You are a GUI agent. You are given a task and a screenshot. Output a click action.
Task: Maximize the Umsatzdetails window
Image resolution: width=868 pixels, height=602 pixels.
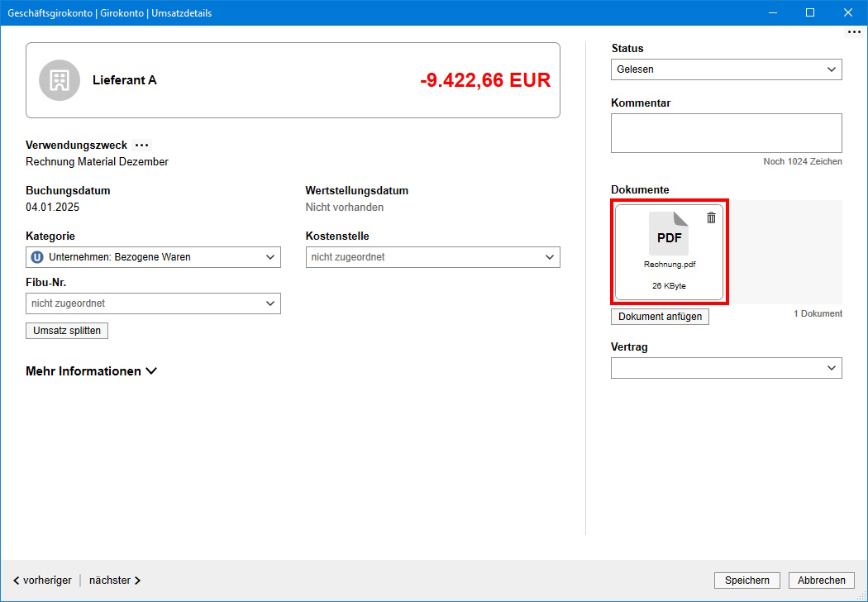pyautogui.click(x=810, y=12)
